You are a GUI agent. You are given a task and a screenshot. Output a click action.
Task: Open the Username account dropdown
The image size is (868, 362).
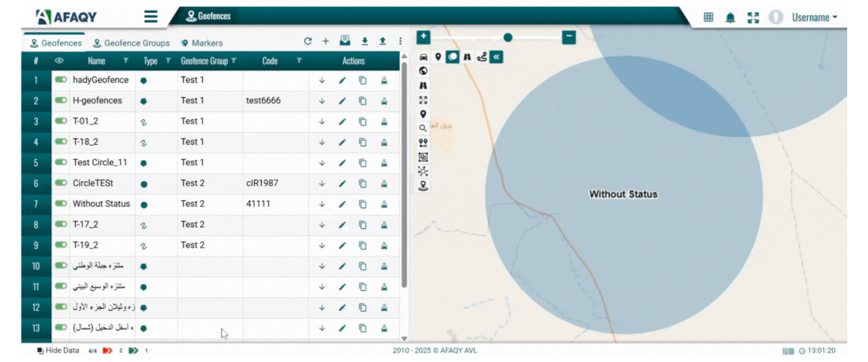pos(814,18)
